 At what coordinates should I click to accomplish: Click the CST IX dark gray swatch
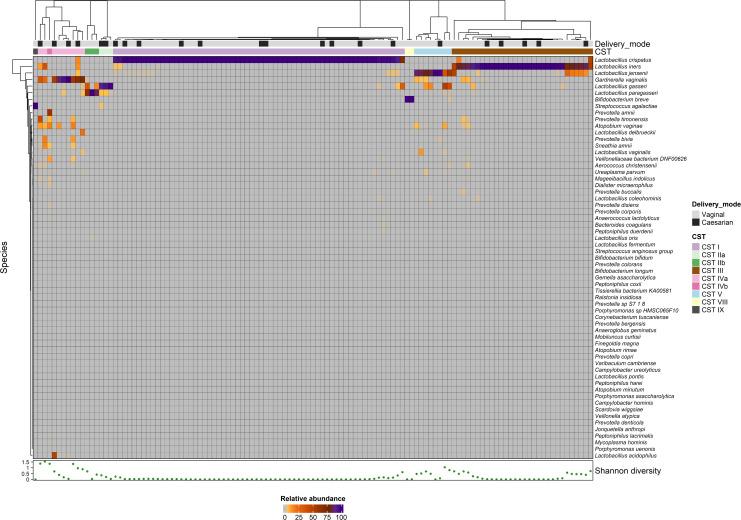click(x=696, y=310)
